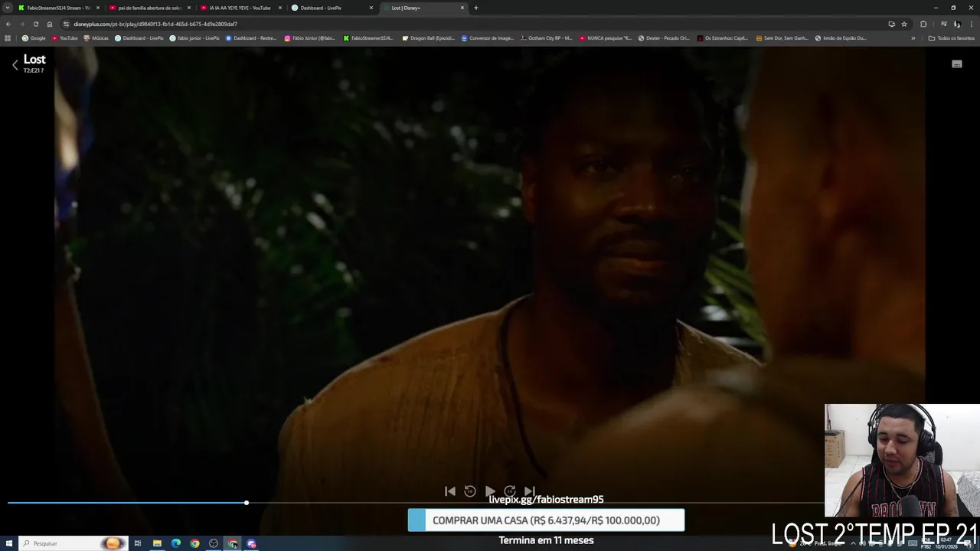Bookmark this page with the star
Viewport: 980px width, 551px height.
[904, 24]
